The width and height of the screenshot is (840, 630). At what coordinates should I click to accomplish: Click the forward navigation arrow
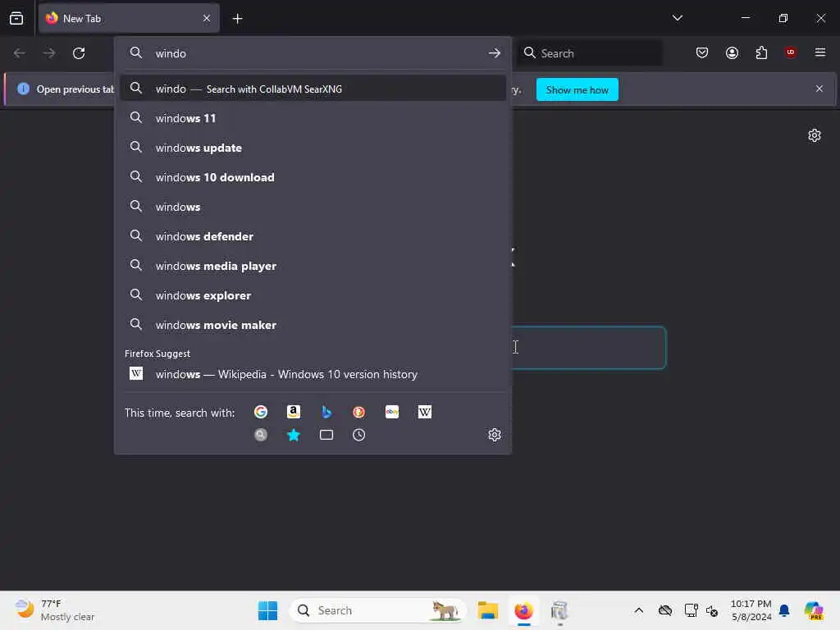[x=48, y=53]
